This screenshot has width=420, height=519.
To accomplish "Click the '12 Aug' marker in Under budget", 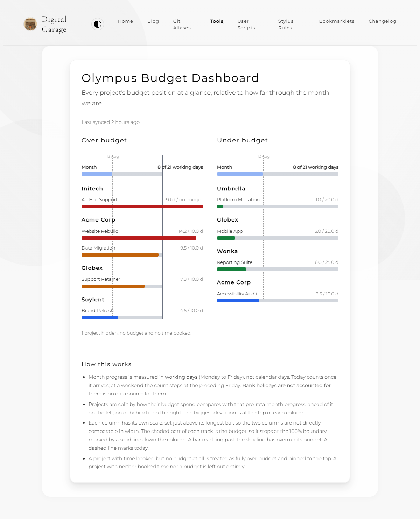I will (264, 156).
